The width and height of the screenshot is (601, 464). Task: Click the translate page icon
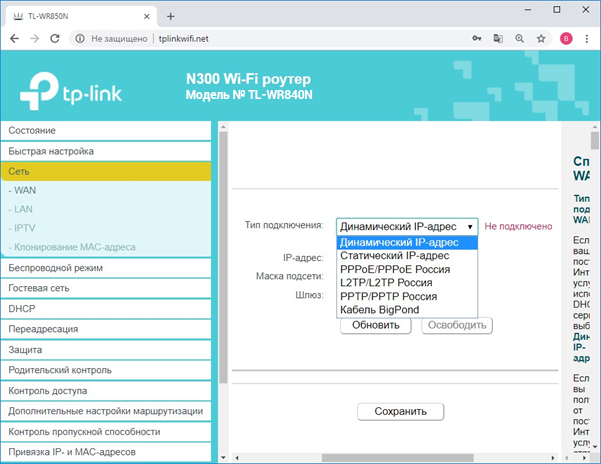(x=495, y=38)
